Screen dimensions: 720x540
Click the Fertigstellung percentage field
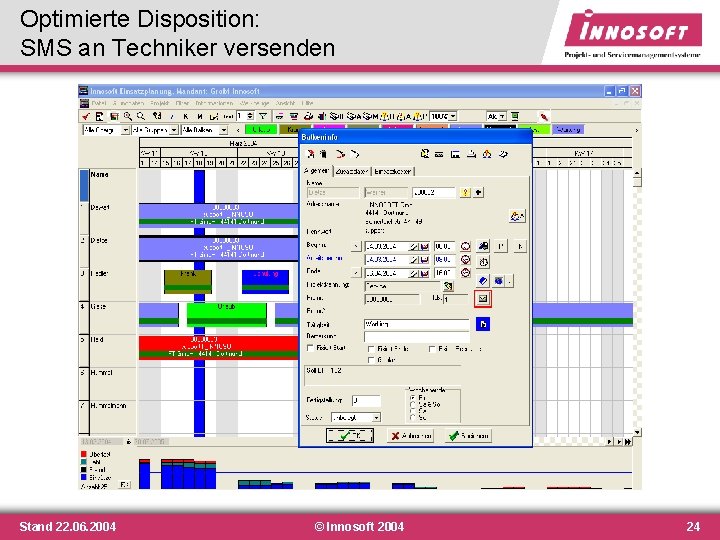pyautogui.click(x=366, y=400)
